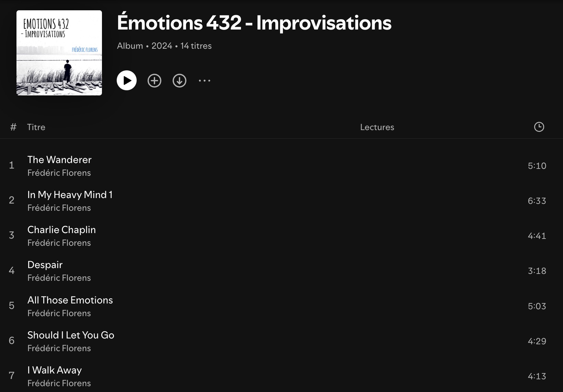Click the clock duration column icon
This screenshot has height=392, width=563.
point(539,127)
